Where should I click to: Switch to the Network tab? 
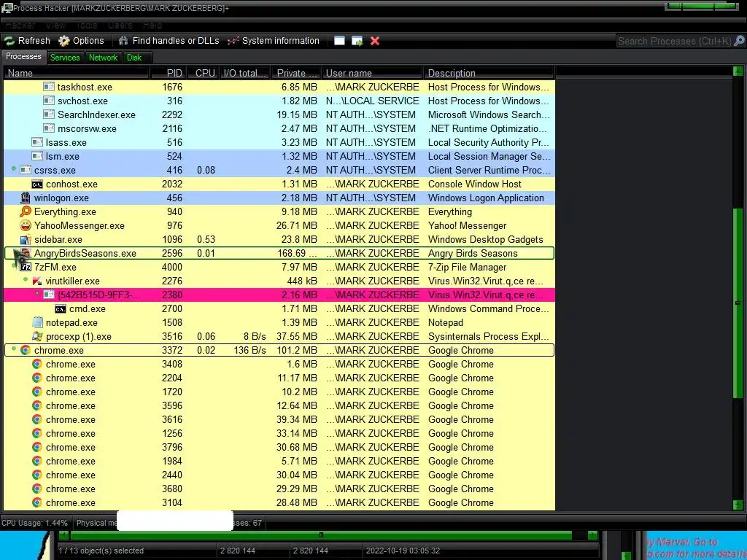click(103, 58)
